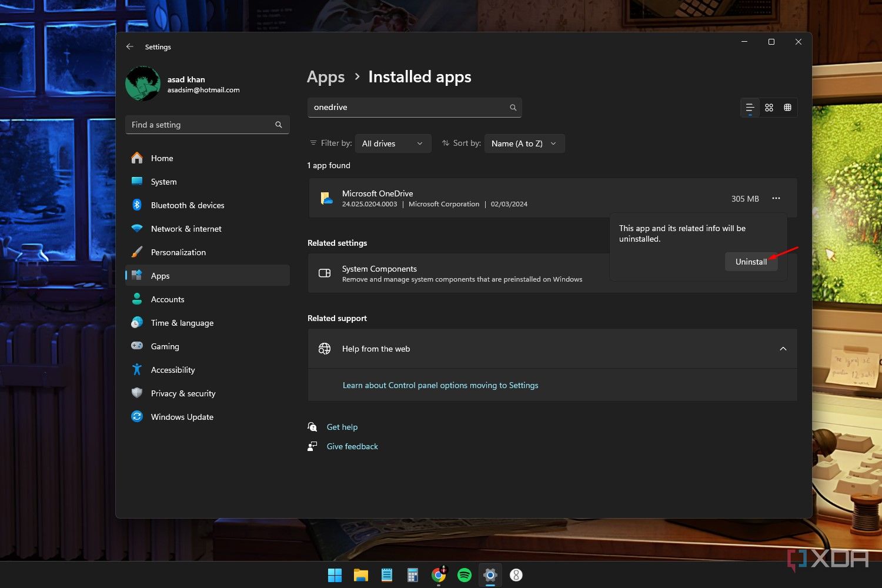This screenshot has height=588, width=882.
Task: Go to Home in the sidebar
Action: tap(208, 158)
